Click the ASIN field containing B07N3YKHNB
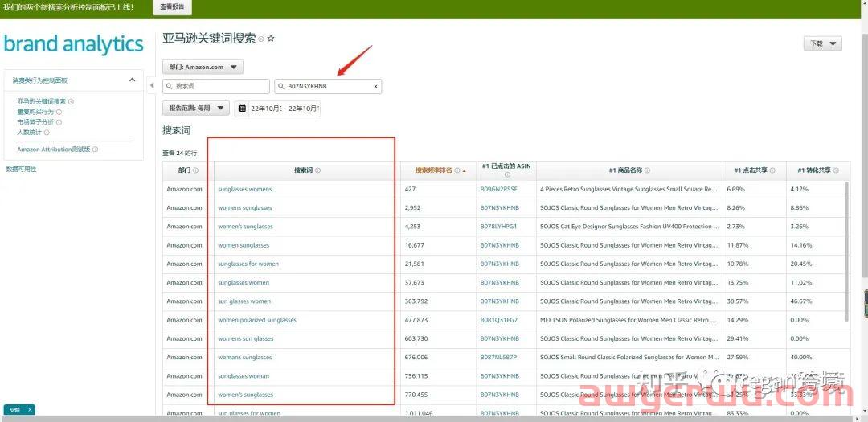The width and height of the screenshot is (868, 422). click(x=328, y=86)
